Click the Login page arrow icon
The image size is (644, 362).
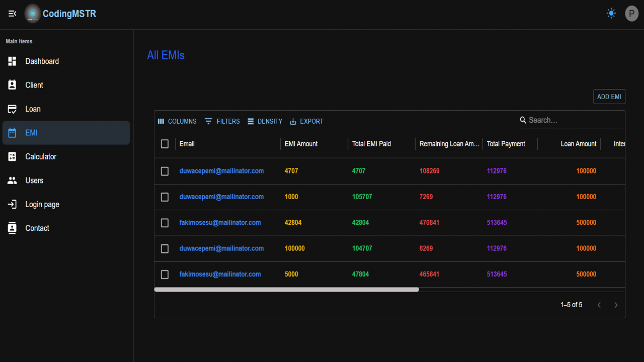[x=13, y=205]
